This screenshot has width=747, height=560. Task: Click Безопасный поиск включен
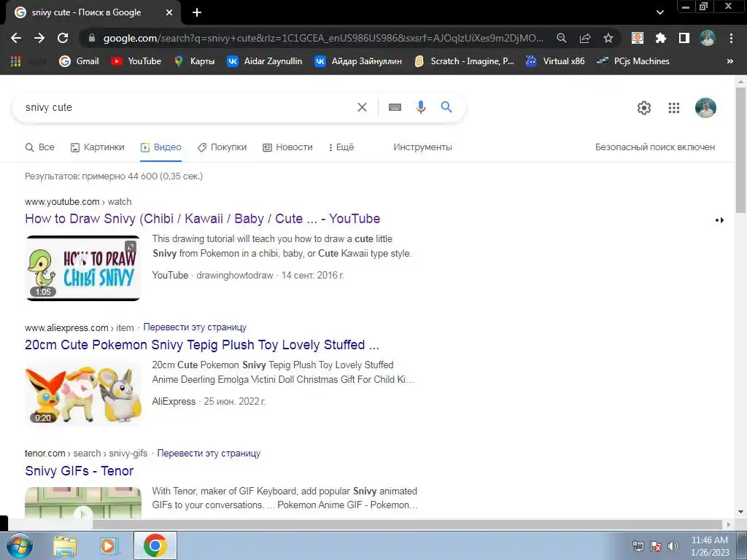pyautogui.click(x=655, y=147)
